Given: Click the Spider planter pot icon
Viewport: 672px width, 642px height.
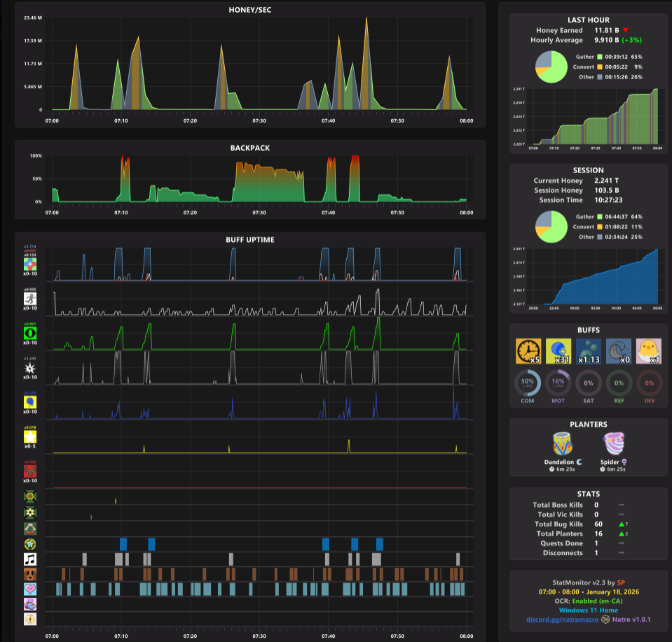Looking at the screenshot, I should click(614, 444).
